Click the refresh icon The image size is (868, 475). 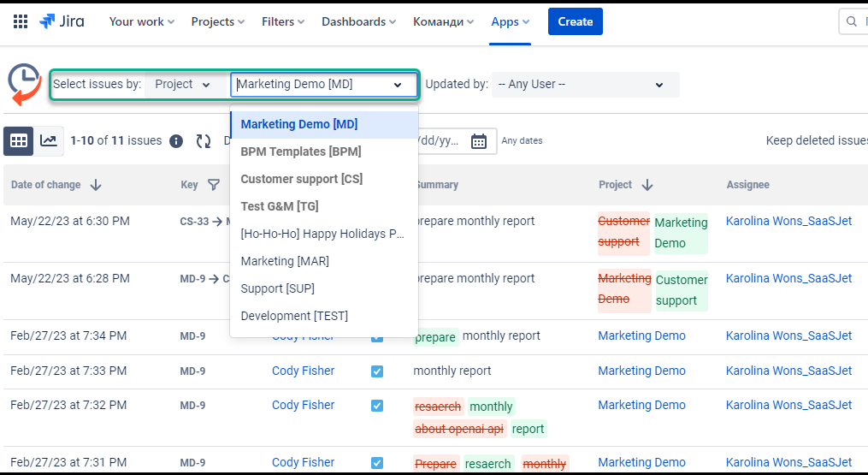[204, 141]
